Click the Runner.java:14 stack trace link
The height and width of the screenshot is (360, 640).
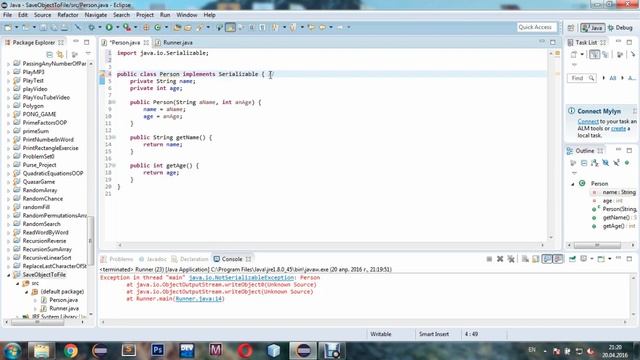[199, 299]
